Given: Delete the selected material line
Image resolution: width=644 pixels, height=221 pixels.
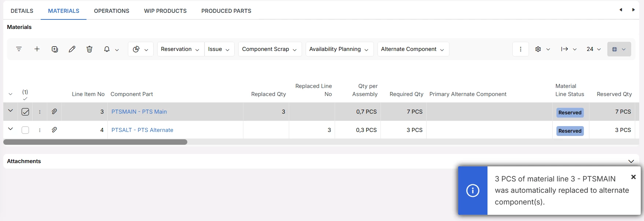Looking at the screenshot, I should coord(89,49).
